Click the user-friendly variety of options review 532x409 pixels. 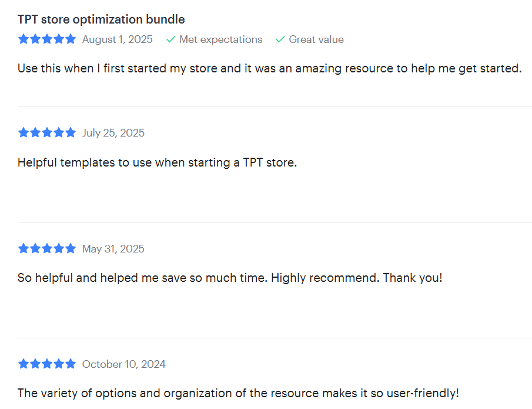coord(238,393)
